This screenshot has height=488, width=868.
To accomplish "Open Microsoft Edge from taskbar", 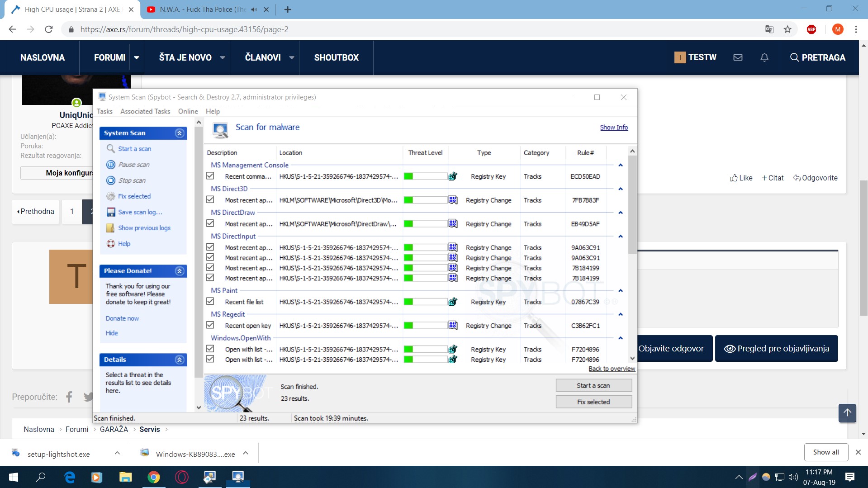I will (70, 477).
